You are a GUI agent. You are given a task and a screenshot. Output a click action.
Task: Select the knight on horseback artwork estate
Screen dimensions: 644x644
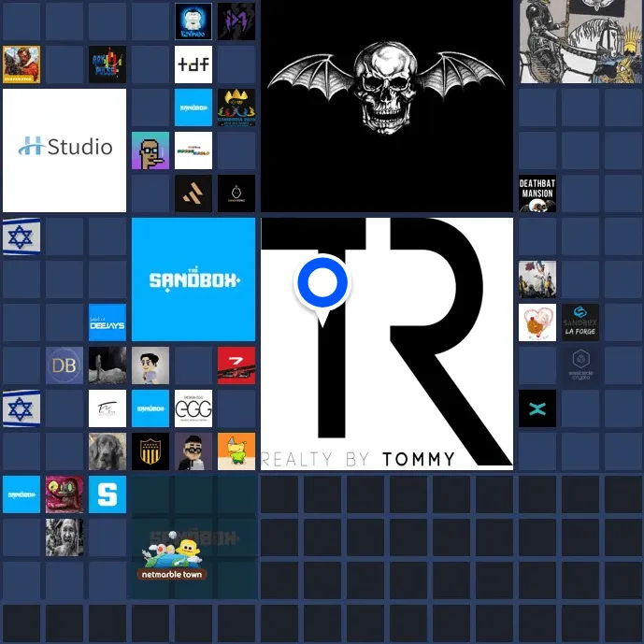point(581,41)
